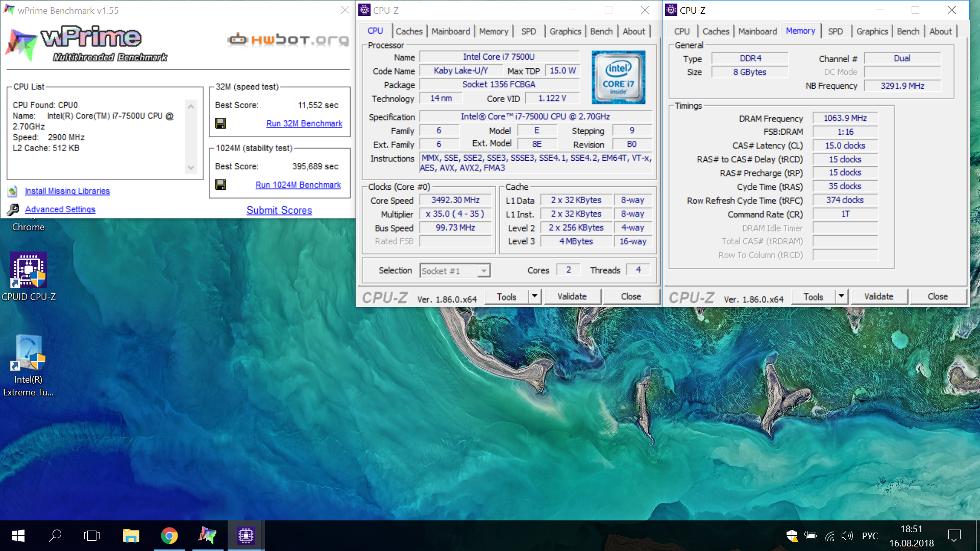
Task: Open the CPUID CPU-Z desktop shortcut
Action: point(29,278)
